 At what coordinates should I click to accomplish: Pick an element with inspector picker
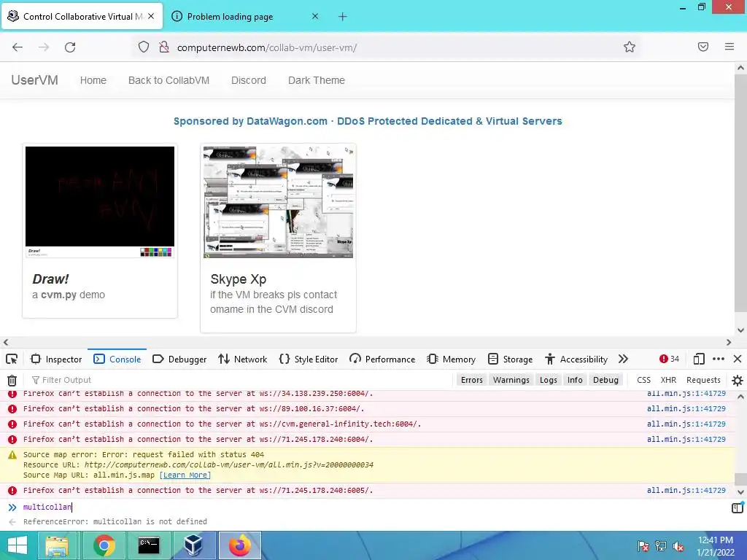[12, 359]
